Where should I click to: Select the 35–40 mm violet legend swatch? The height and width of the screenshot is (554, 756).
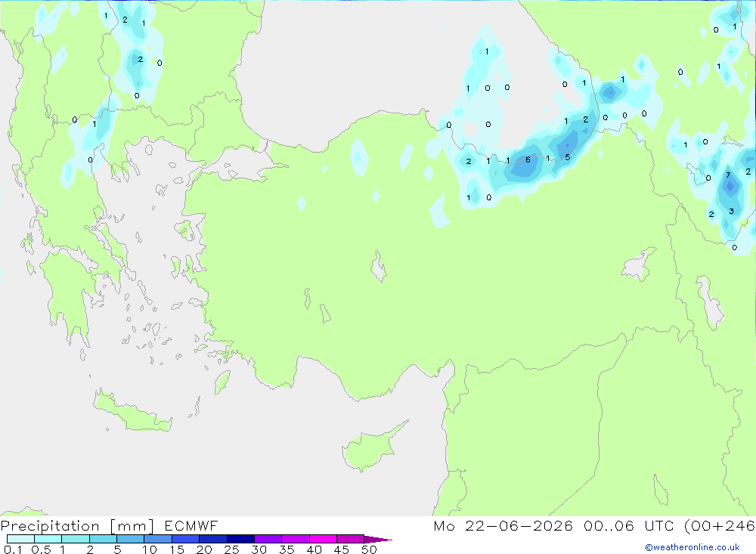(x=296, y=539)
